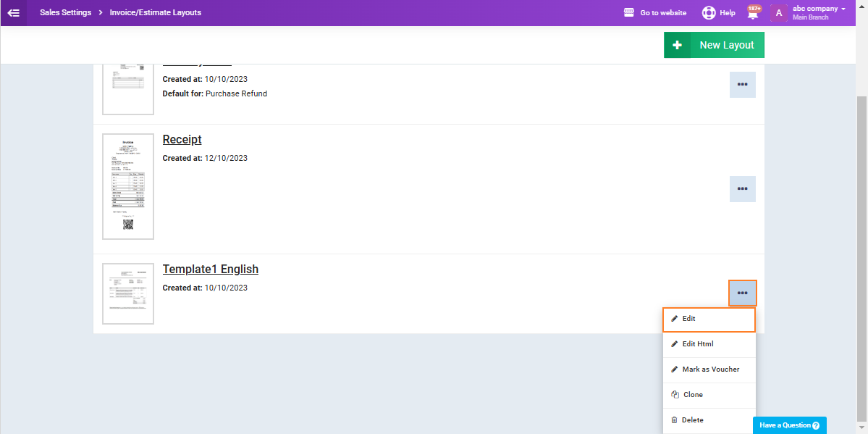
Task: Open the notifications bell icon
Action: pyautogui.click(x=753, y=13)
